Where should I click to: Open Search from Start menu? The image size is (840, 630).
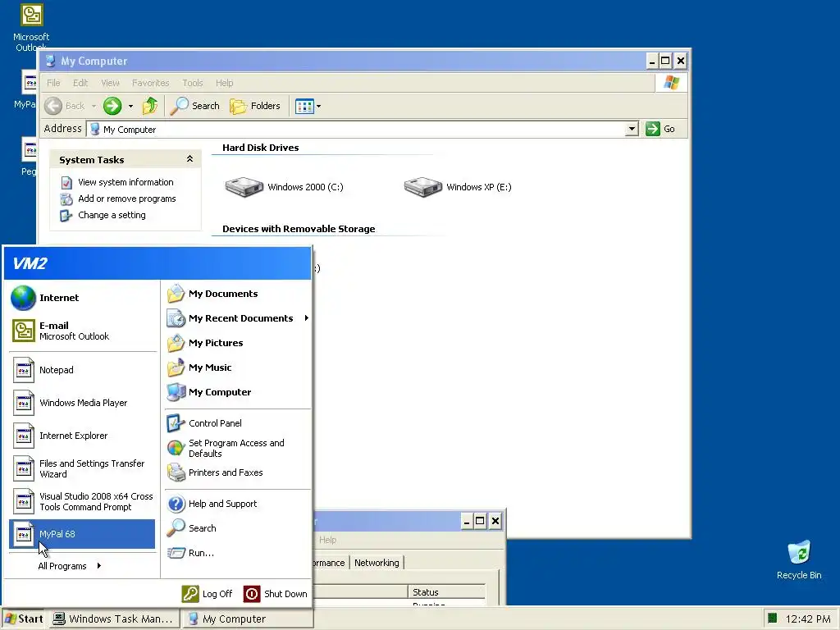click(x=238, y=528)
